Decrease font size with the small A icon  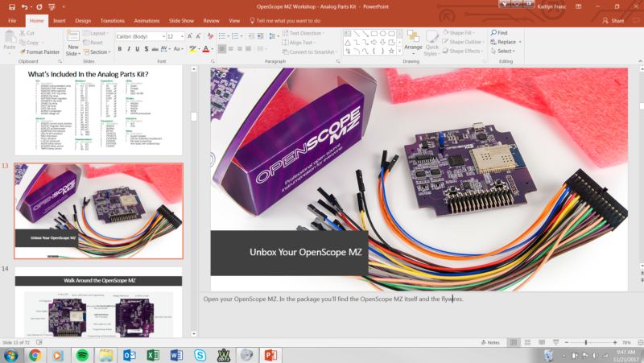[198, 36]
